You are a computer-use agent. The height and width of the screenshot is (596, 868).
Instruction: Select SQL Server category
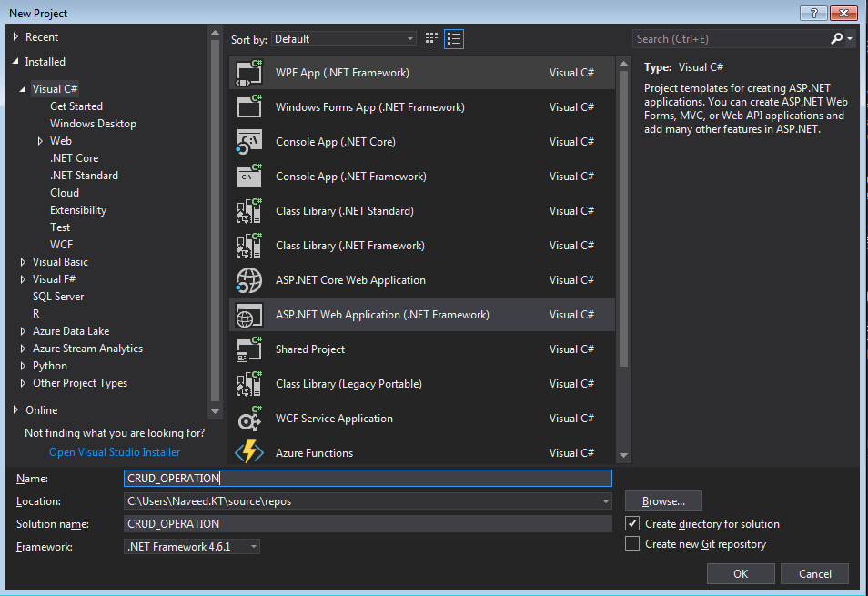tap(58, 297)
